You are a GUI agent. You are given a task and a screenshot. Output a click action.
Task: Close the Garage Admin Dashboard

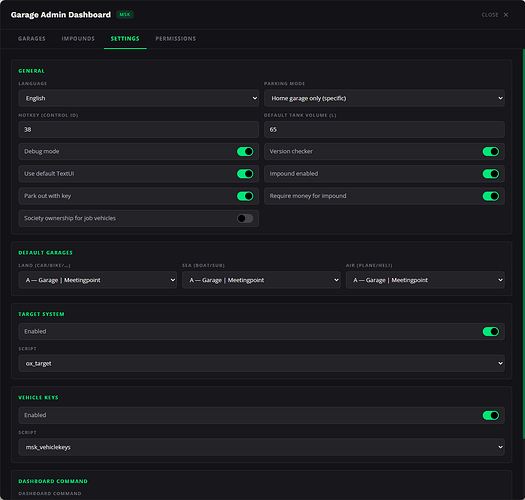pyautogui.click(x=495, y=15)
